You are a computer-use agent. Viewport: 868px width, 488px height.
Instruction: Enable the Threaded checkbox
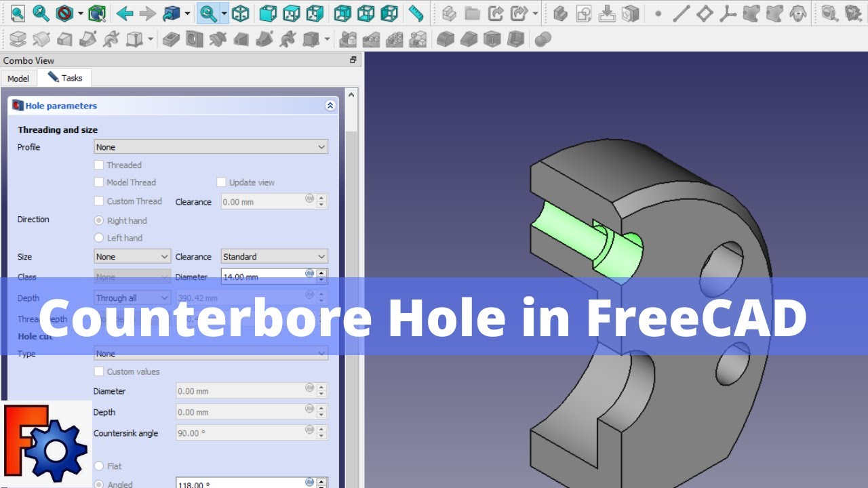tap(99, 165)
